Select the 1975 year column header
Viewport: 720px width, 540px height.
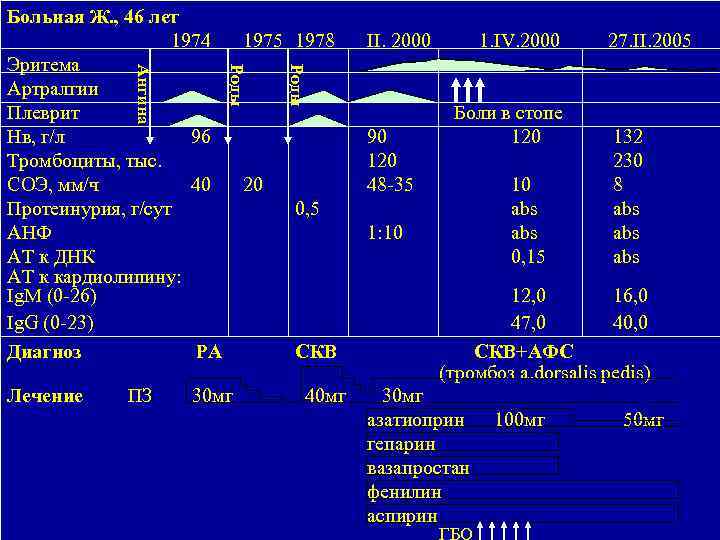coord(263,40)
